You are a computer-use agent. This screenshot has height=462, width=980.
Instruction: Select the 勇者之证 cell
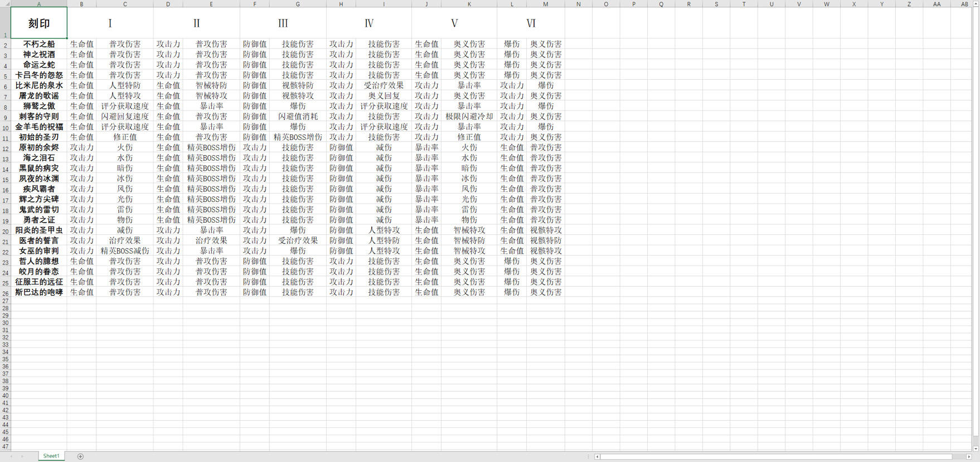pyautogui.click(x=39, y=219)
